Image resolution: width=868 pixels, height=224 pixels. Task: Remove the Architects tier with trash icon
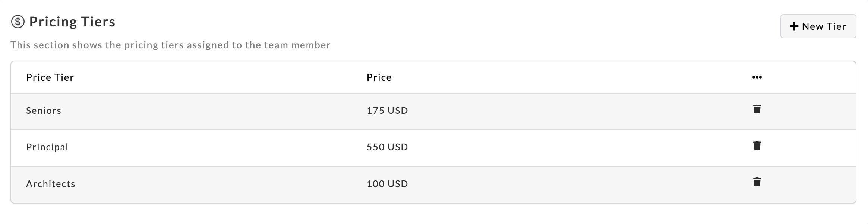tap(757, 182)
